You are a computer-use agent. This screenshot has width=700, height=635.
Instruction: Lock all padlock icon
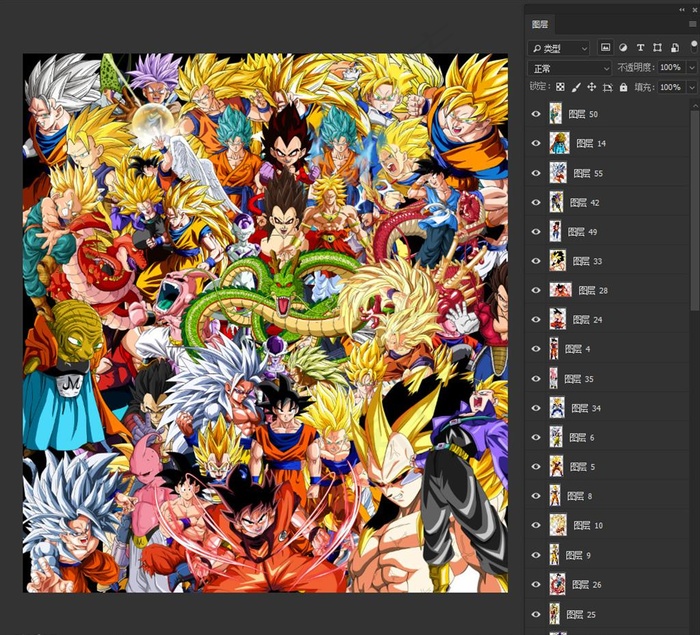[624, 87]
